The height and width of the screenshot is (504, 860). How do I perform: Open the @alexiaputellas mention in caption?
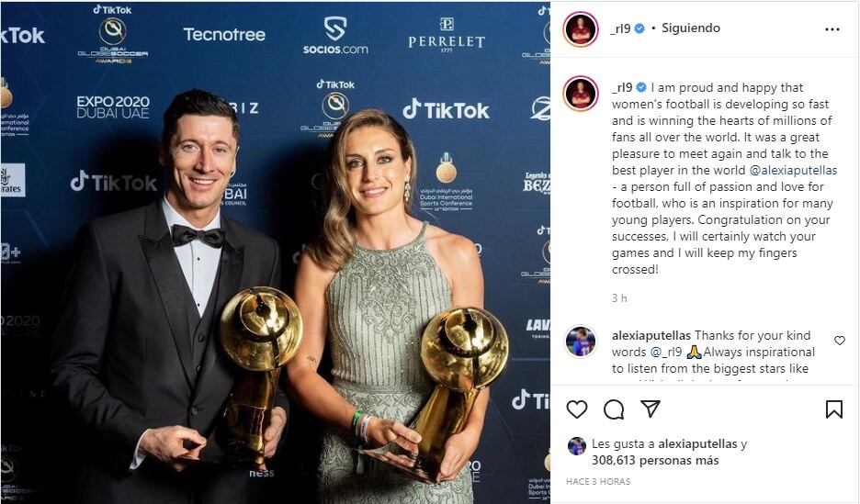pos(793,171)
